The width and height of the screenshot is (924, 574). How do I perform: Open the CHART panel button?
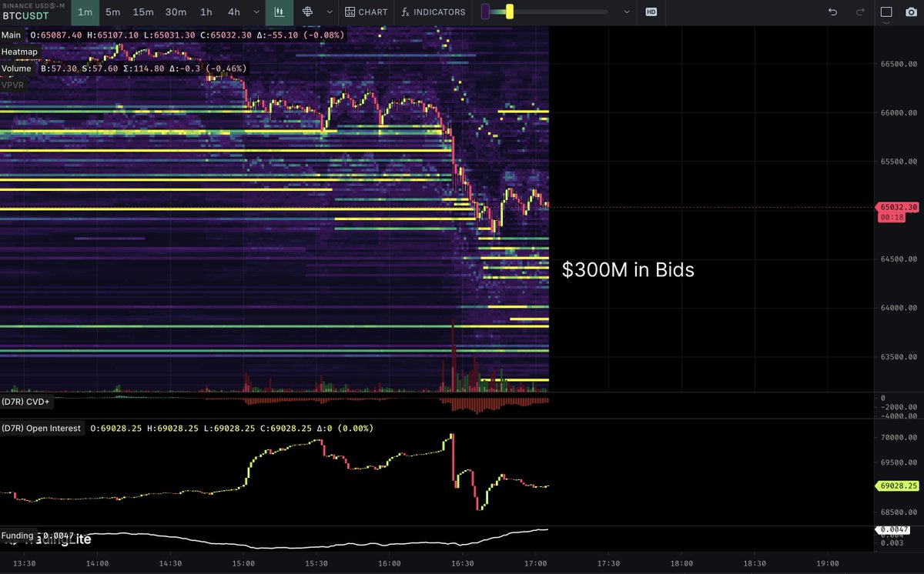click(x=367, y=12)
